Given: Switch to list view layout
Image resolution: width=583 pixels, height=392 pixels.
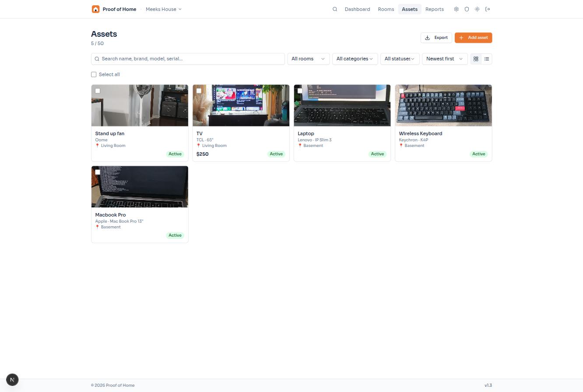Looking at the screenshot, I should pos(486,59).
